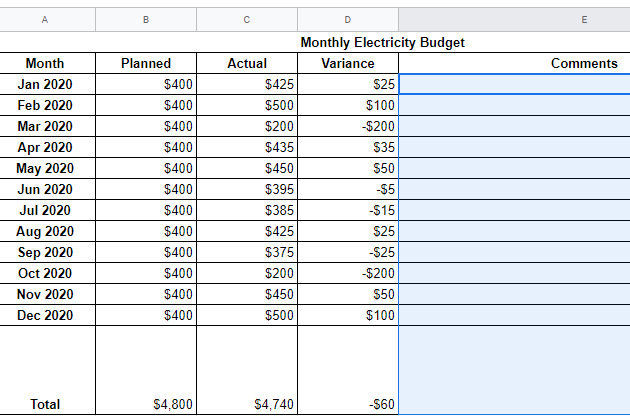Viewport: 630px width, 416px height.
Task: Select the total planned value $4,800
Action: [x=146, y=404]
